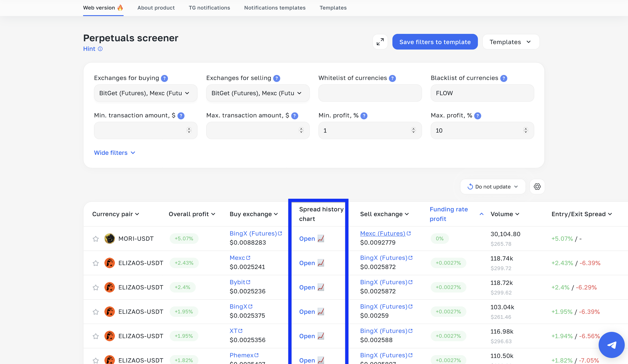This screenshot has height=364, width=628.
Task: Open the Exchanges for selling dropdown
Action: pos(258,93)
